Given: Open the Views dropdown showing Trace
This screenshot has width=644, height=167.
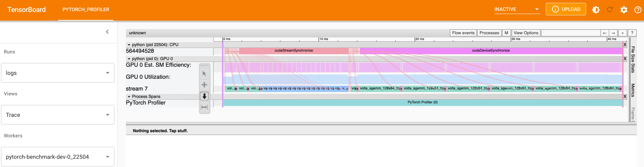Looking at the screenshot, I should tap(58, 115).
